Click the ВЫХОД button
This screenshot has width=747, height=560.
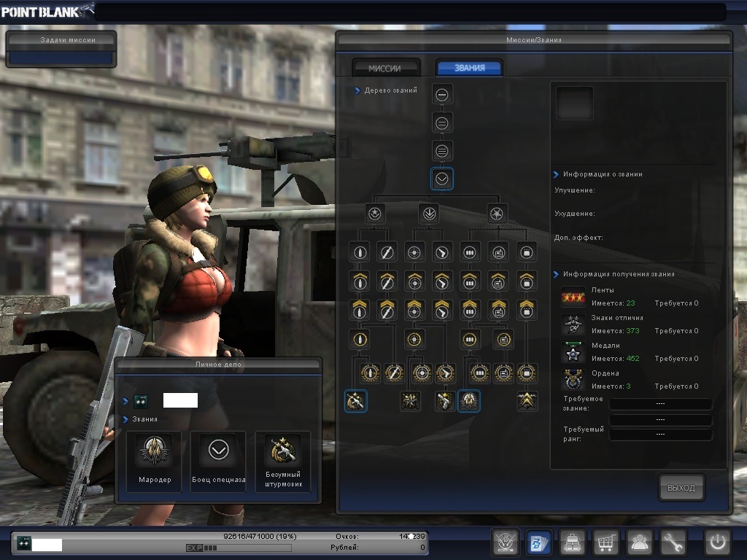pos(681,488)
